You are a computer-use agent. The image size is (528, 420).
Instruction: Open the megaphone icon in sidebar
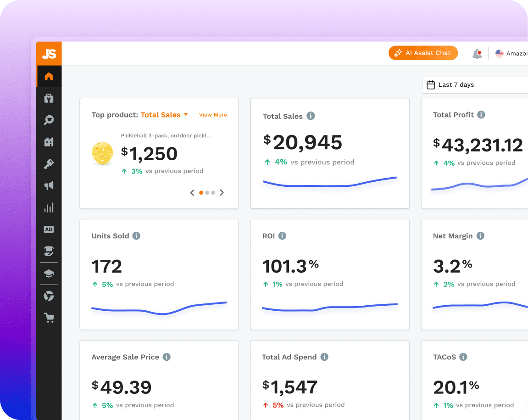(49, 185)
